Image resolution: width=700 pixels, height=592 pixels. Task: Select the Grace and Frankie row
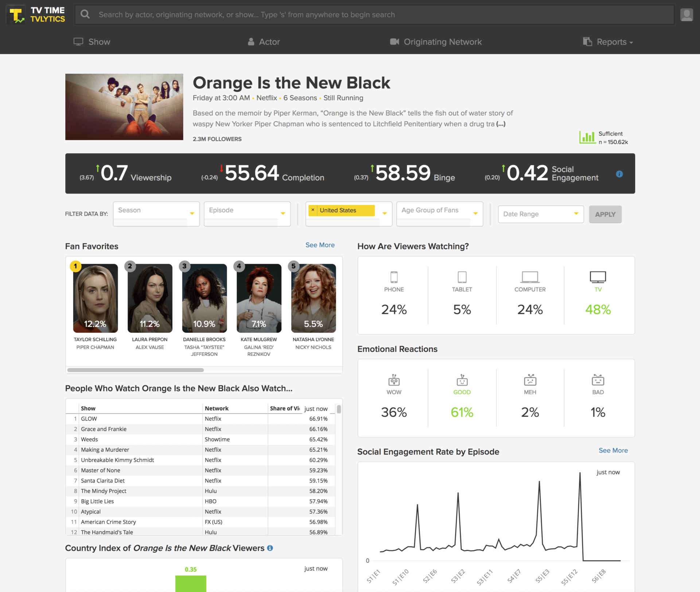201,429
